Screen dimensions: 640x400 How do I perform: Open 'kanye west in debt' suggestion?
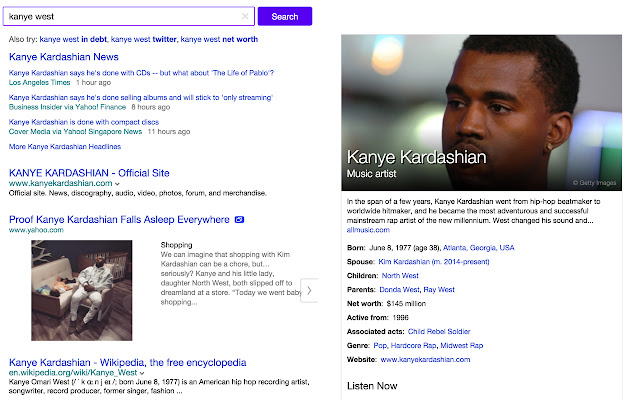pyautogui.click(x=74, y=40)
